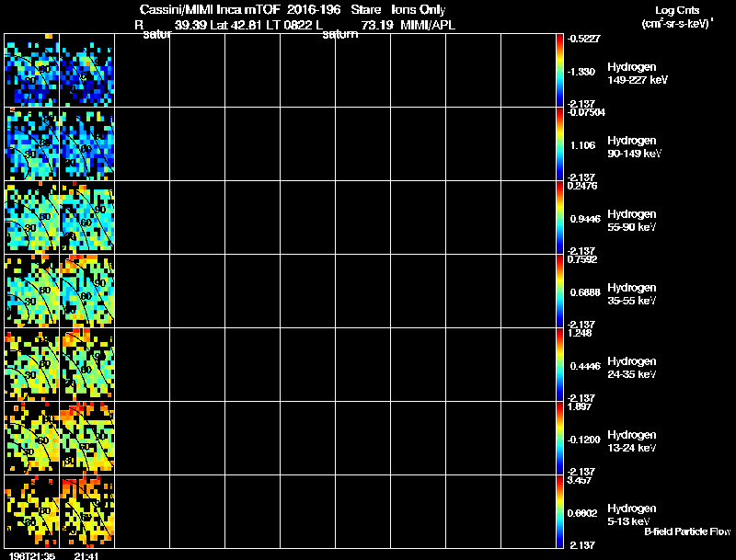Screen dimensions: 736x560
Task: Click the 'Cassini/MIMI Inca mTOF' title text
Action: click(210, 9)
